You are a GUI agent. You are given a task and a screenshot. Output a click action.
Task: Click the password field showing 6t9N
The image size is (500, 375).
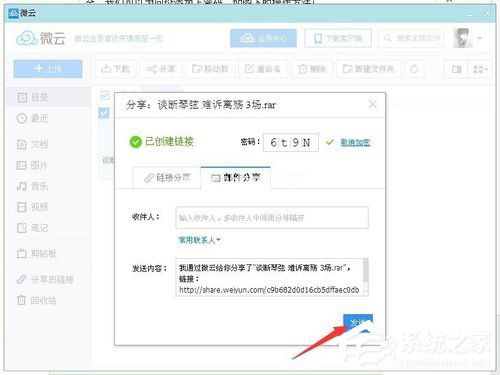[x=291, y=143]
